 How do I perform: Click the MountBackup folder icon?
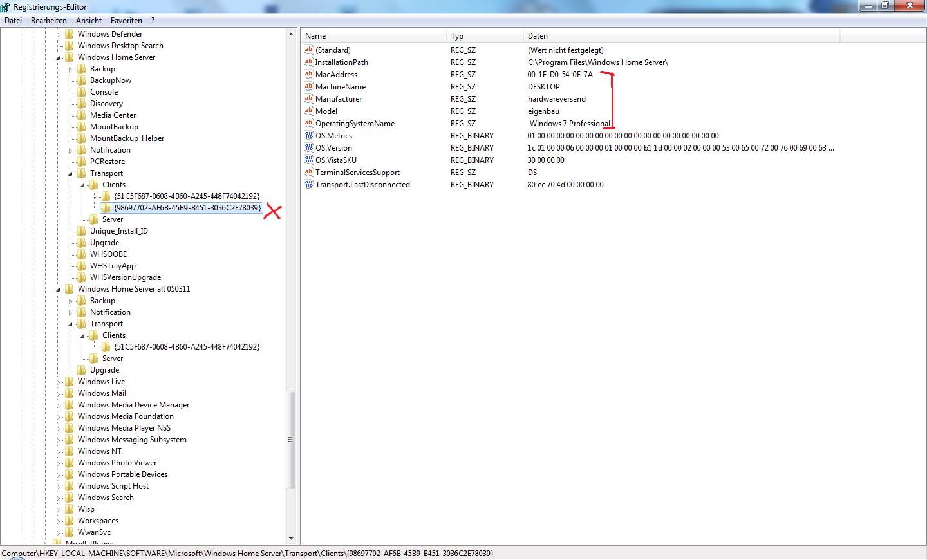(x=82, y=127)
